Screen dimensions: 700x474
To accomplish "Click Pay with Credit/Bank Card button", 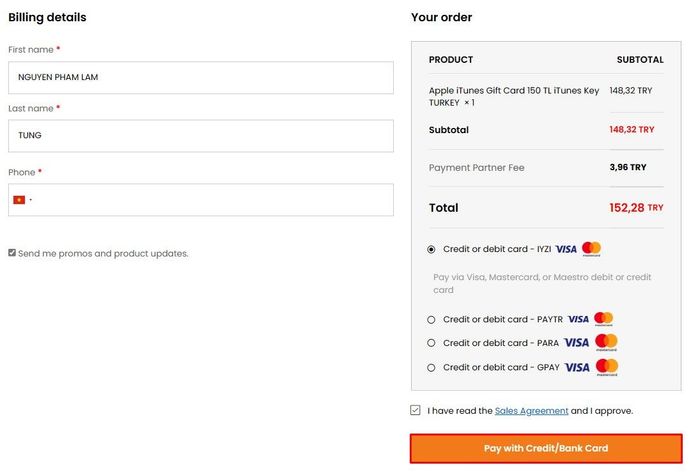I will coord(546,448).
